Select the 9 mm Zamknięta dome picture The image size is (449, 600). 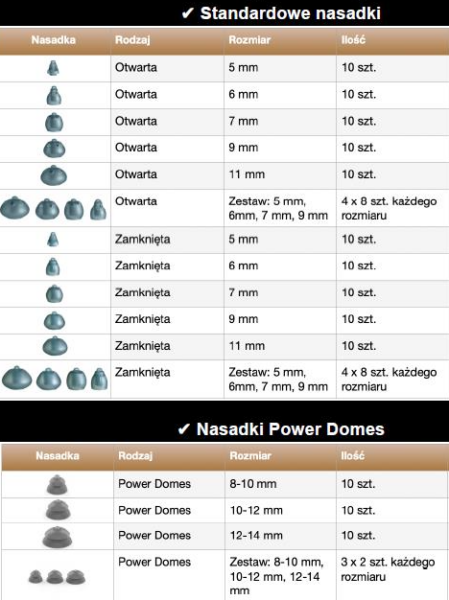click(54, 321)
